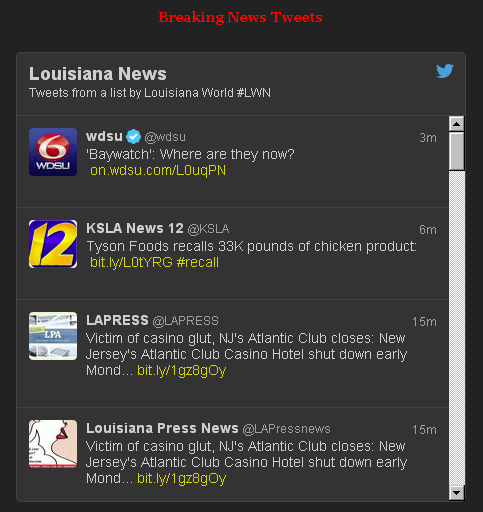Click the @LAPressnews handle
Screen dimensions: 483x512
[x=286, y=429]
